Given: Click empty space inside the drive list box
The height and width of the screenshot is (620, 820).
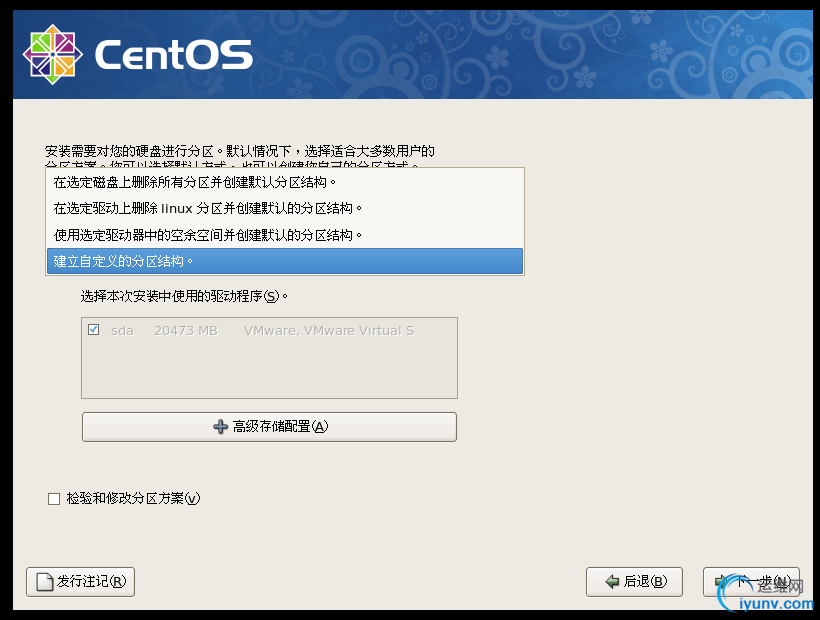Looking at the screenshot, I should coord(270,370).
